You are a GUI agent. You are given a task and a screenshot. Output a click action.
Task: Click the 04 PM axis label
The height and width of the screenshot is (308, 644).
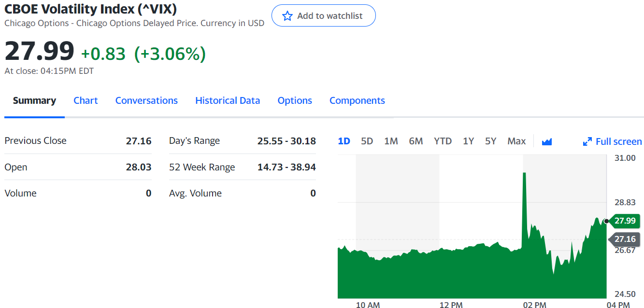(618, 305)
